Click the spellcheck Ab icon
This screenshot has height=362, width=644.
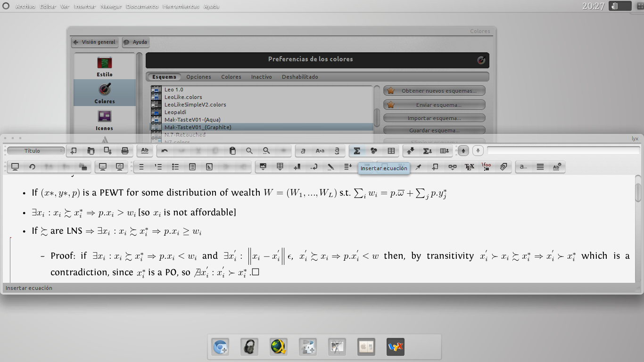click(145, 151)
